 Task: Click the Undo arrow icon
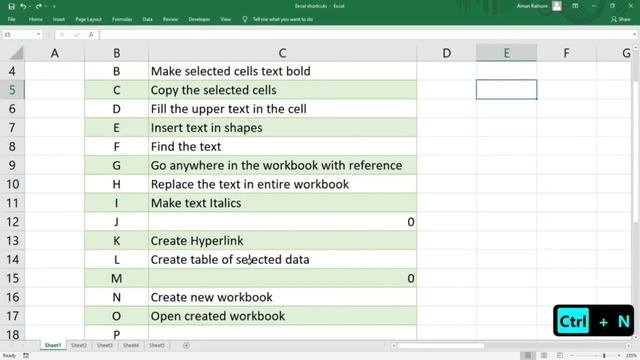point(23,6)
